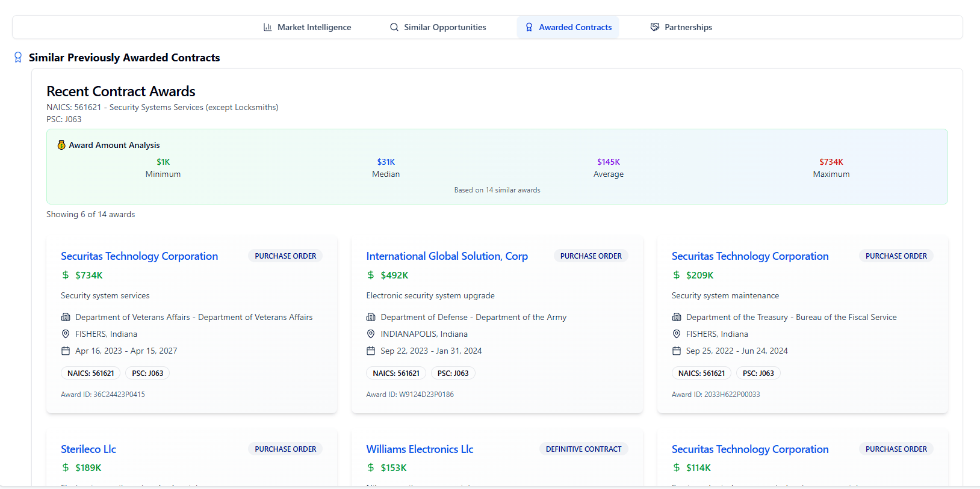Image resolution: width=980 pixels, height=489 pixels.
Task: Click the dollar icon beside $209K
Action: click(x=677, y=275)
